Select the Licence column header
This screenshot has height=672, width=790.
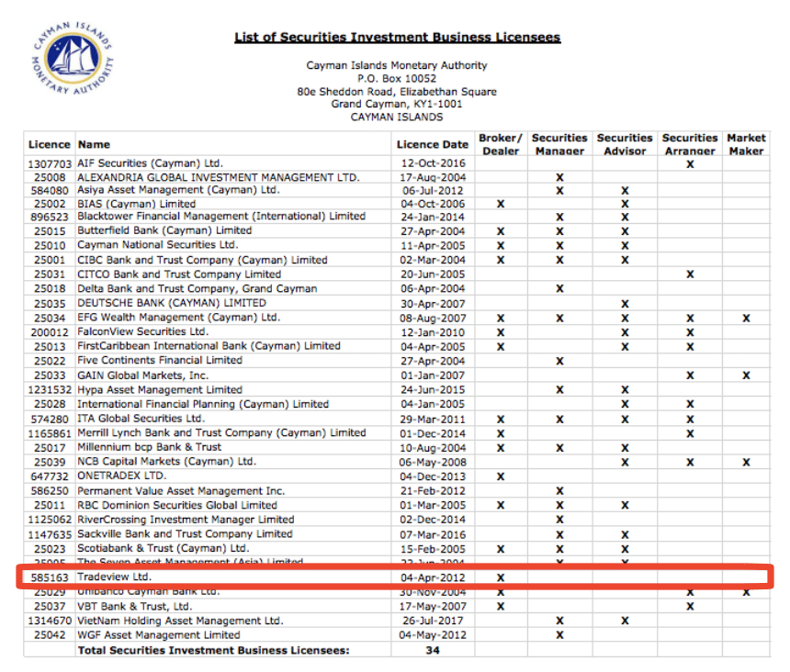tap(50, 144)
